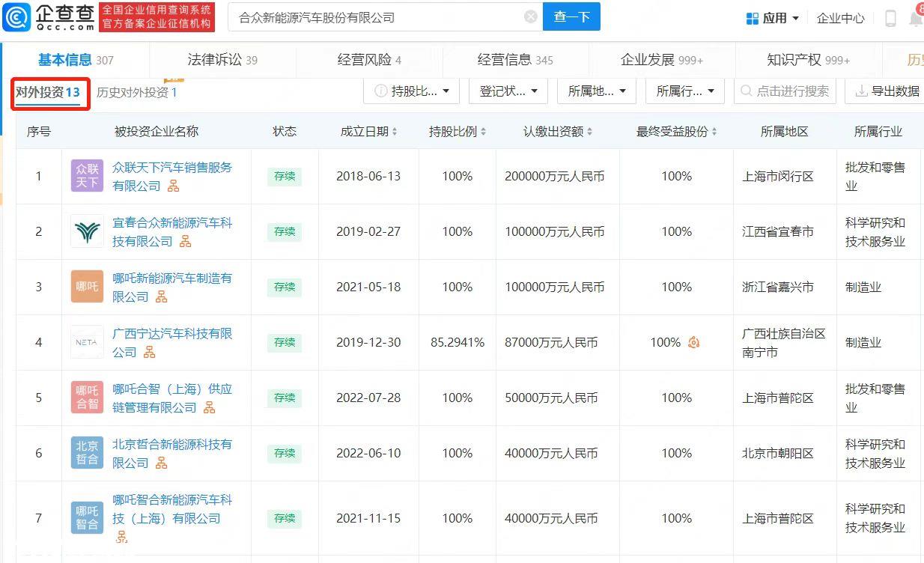The width and height of the screenshot is (924, 563).
Task: Click 宜春合众 green logo thumbnail
Action: click(x=88, y=231)
